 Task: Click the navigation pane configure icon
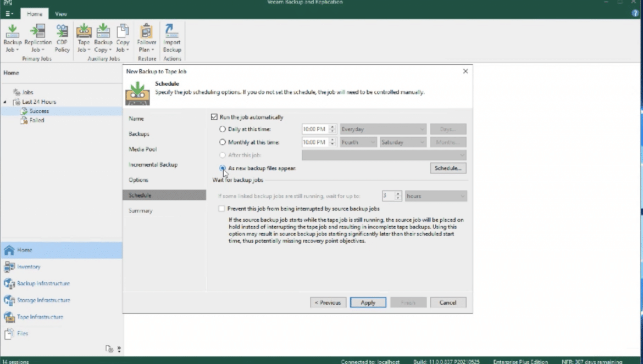pyautogui.click(x=109, y=349)
